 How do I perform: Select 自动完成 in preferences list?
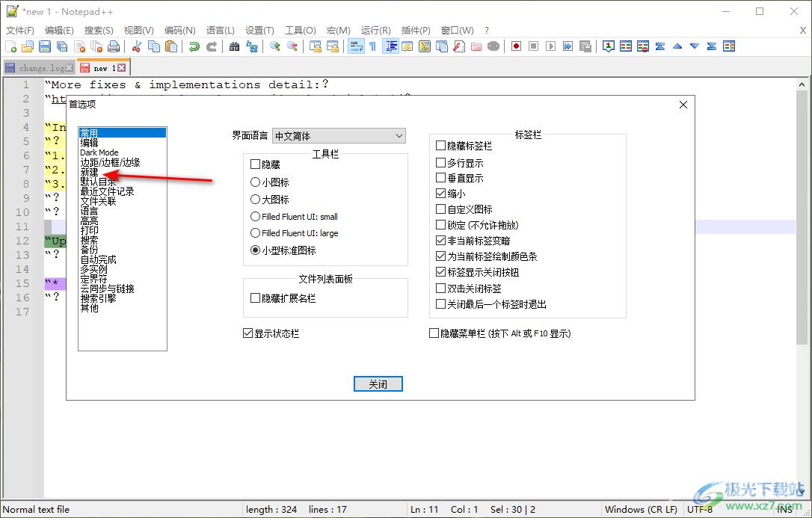(x=99, y=259)
